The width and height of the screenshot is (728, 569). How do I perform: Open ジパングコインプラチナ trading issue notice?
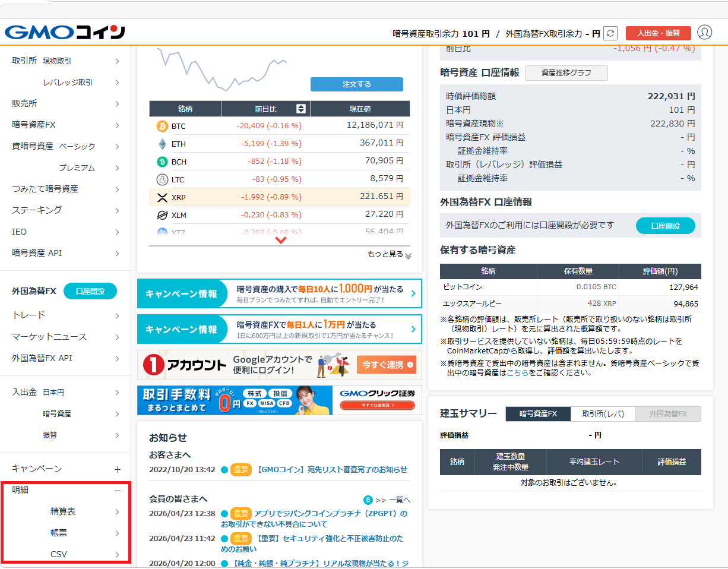click(314, 519)
